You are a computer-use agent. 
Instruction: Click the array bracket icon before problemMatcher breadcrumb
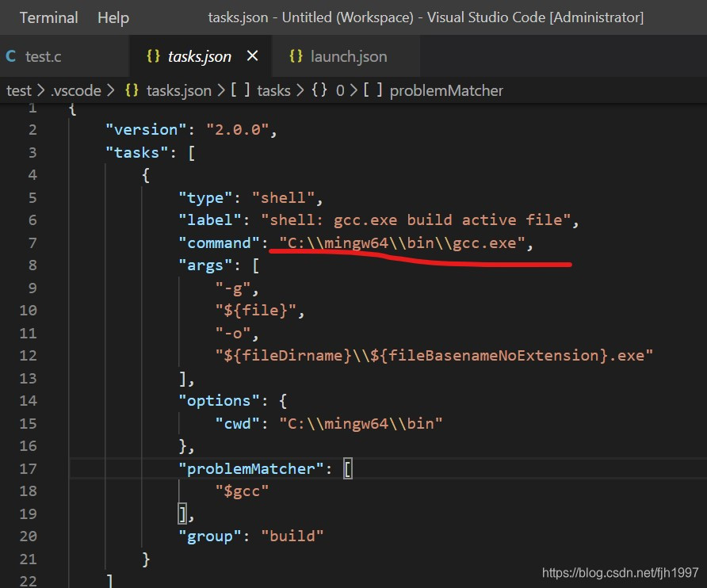[x=373, y=90]
